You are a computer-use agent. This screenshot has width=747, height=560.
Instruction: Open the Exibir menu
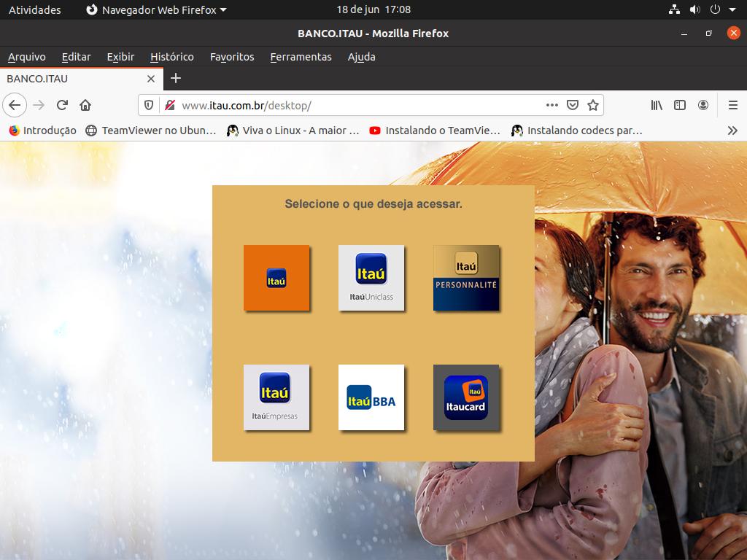120,57
